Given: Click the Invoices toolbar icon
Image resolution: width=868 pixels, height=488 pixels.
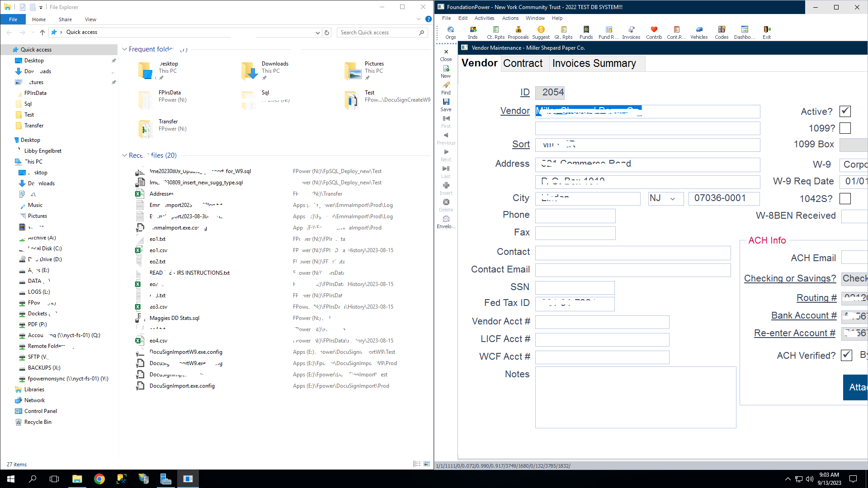Looking at the screenshot, I should tap(631, 32).
